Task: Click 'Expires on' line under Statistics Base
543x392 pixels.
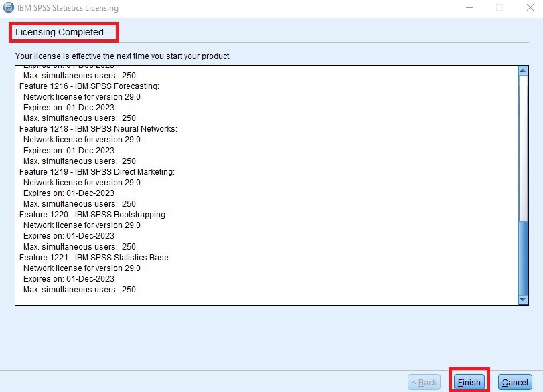Action: click(69, 279)
